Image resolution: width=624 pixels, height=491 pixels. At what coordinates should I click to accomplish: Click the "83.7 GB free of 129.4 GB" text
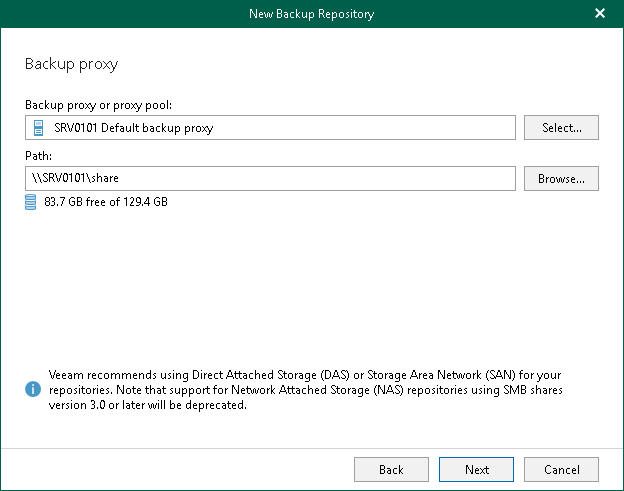point(106,202)
